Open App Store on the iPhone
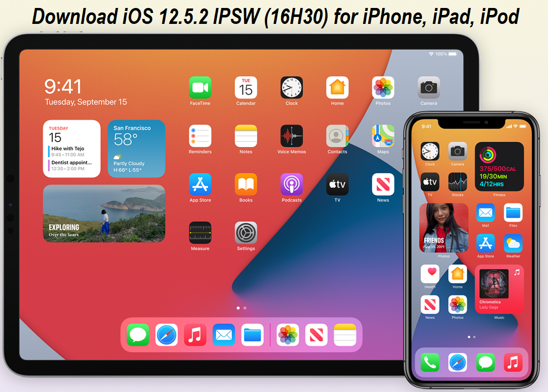The width and height of the screenshot is (548, 392). 485,243
